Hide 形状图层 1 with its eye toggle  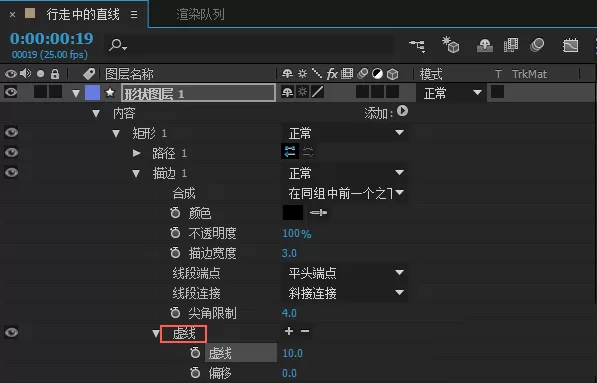tap(11, 92)
